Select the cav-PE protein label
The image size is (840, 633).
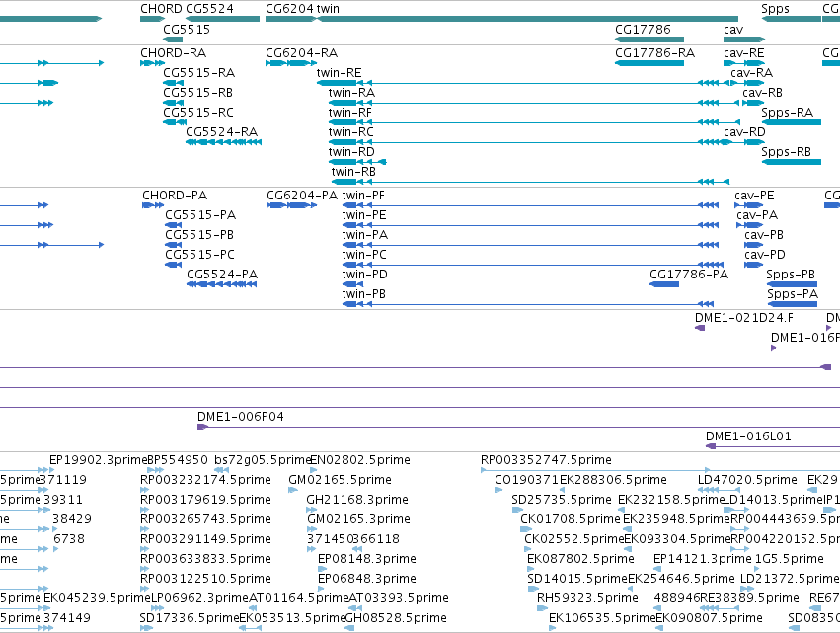[754, 196]
